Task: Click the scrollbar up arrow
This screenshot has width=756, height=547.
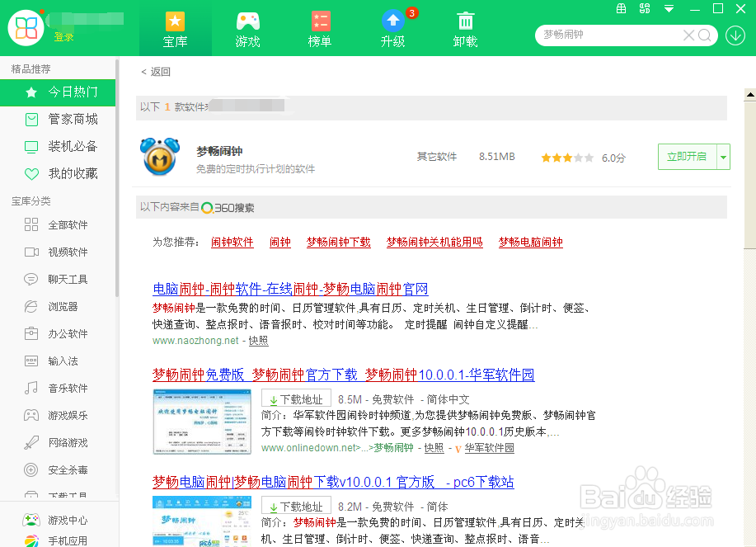Action: 750,95
